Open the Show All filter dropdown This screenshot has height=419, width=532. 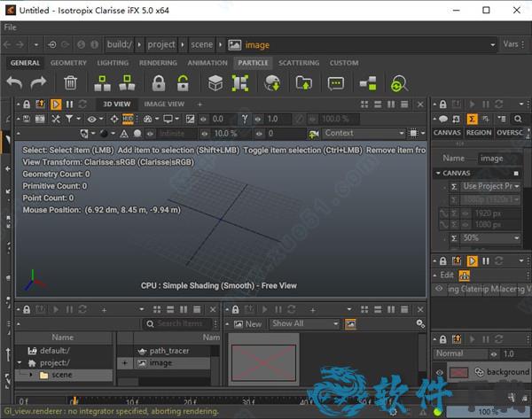[305, 323]
